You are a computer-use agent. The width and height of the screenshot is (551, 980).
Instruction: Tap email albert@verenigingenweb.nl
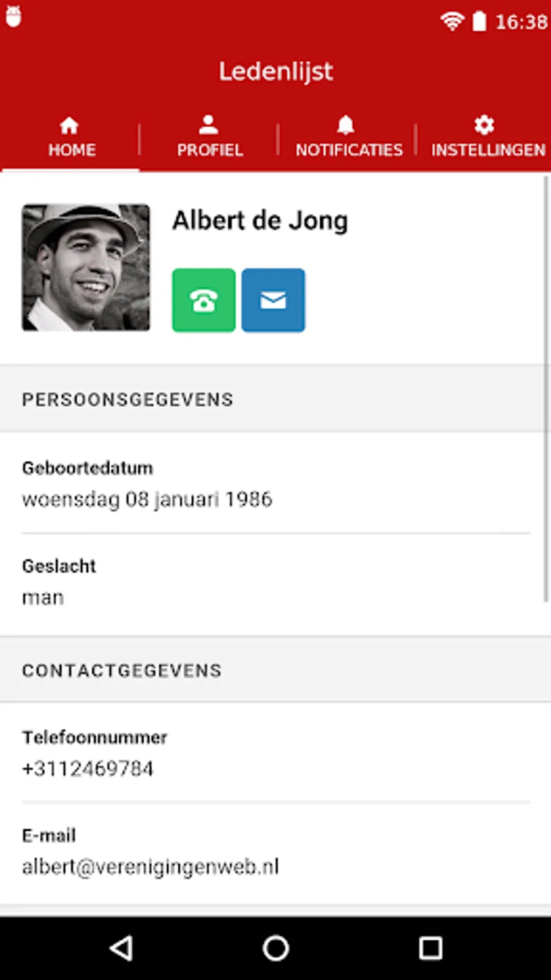151,867
